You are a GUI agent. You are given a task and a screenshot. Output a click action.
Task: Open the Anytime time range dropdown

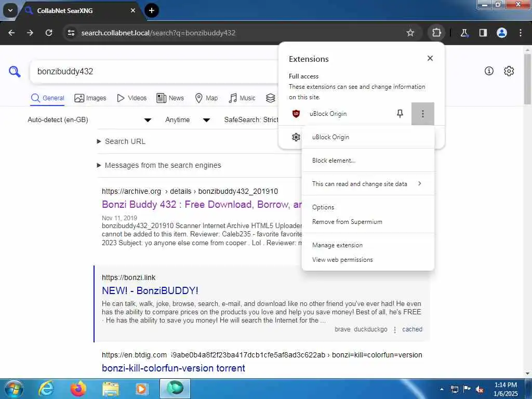[x=188, y=120]
